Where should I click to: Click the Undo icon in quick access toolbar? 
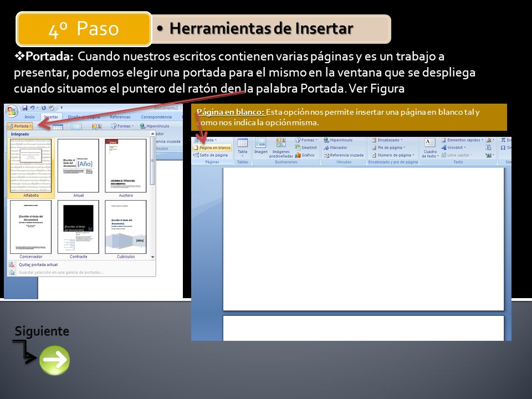(x=33, y=108)
